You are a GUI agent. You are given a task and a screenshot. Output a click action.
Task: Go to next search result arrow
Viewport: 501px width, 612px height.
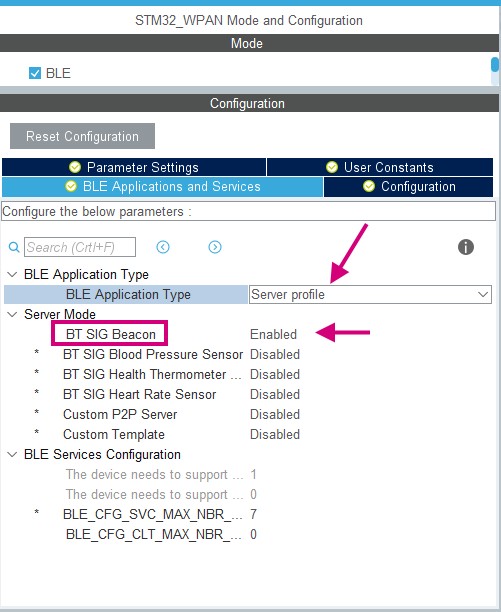click(x=215, y=247)
